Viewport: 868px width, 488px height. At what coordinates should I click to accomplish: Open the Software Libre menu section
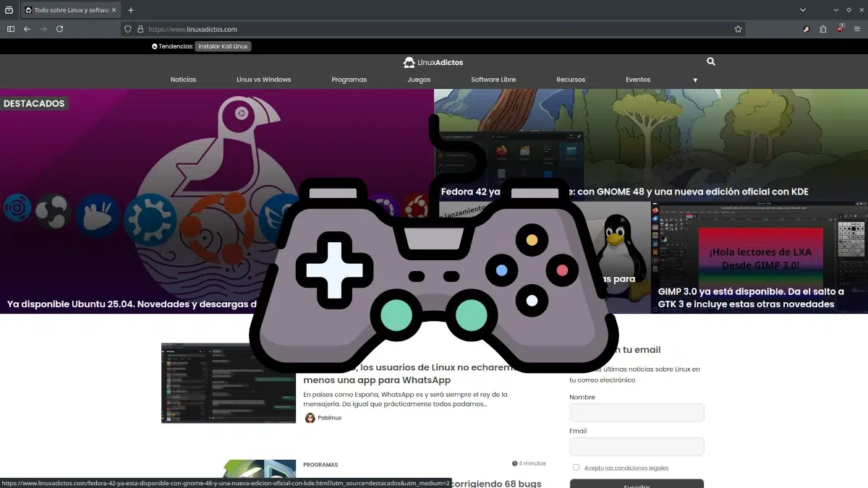point(493,80)
